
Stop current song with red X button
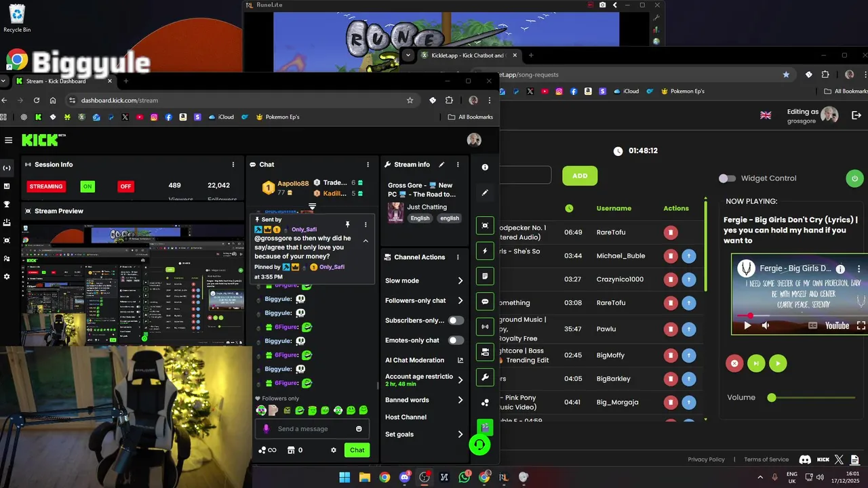pyautogui.click(x=734, y=363)
